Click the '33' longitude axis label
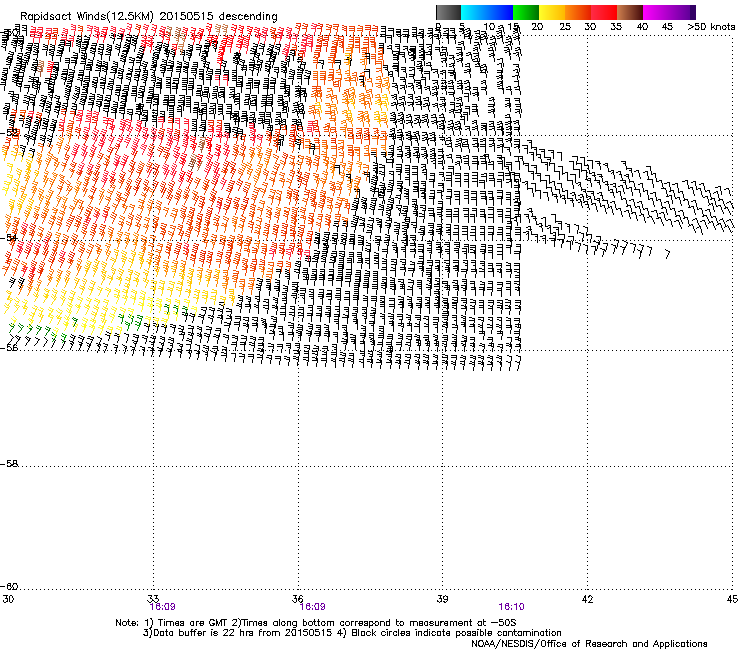 pyautogui.click(x=153, y=599)
